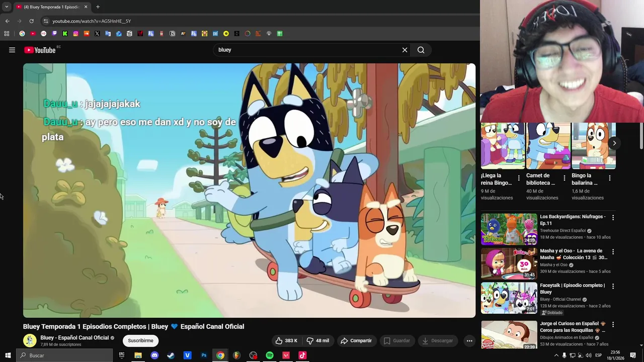
Task: Open Epic Games Launcher from taskbar
Action: [x=122, y=355]
